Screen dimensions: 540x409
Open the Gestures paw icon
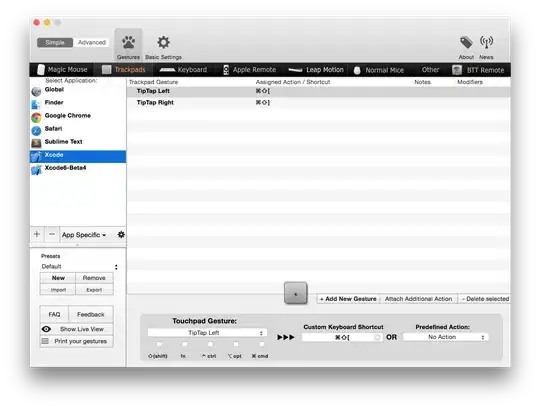[x=128, y=43]
